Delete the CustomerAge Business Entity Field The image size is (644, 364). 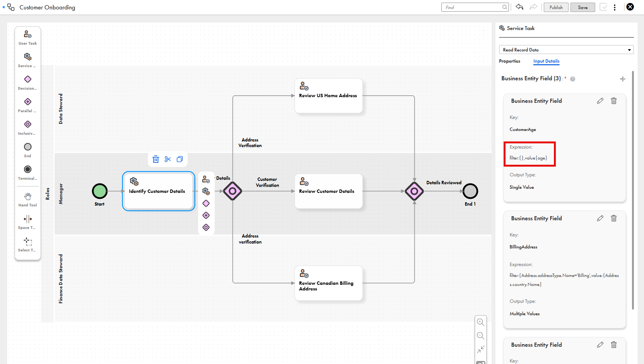click(x=614, y=101)
